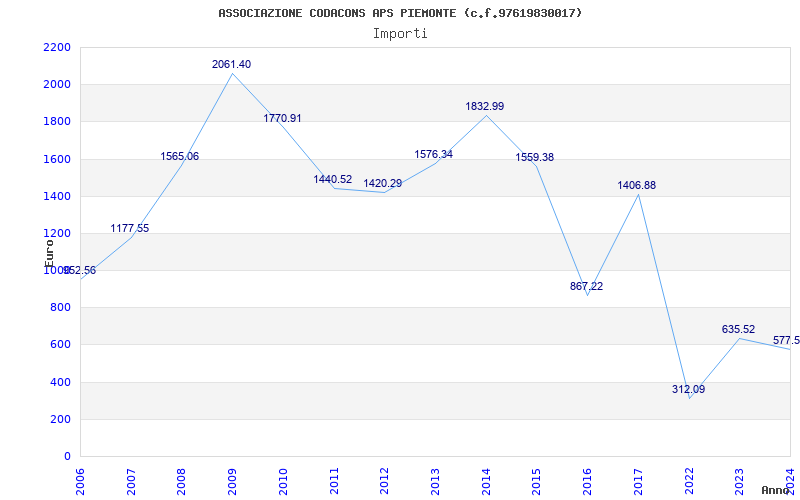The width and height of the screenshot is (800, 500).
Task: Click the 2000 y-axis tick label
Action: 57,85
